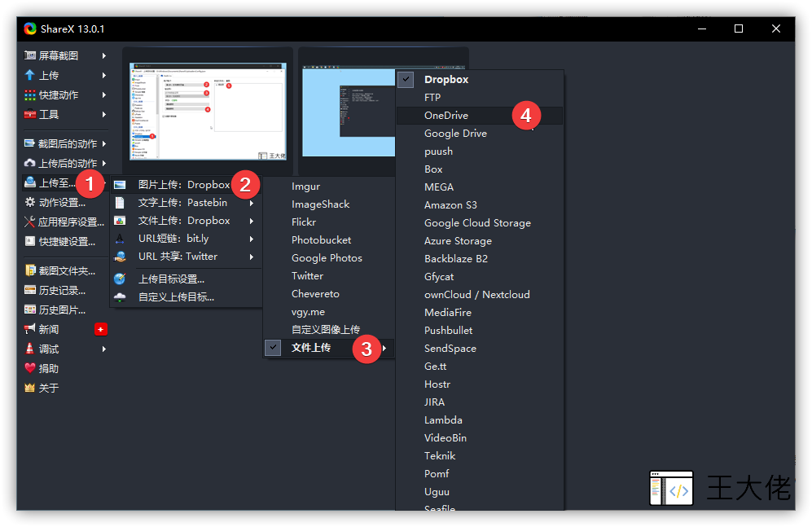Expand the URL短链: bit.ly submenu arrow
Image resolution: width=812 pixels, height=527 pixels.
[251, 239]
